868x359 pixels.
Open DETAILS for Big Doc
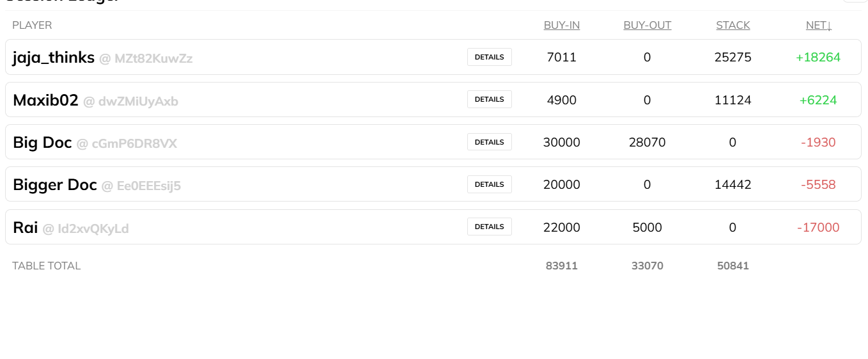(x=490, y=142)
